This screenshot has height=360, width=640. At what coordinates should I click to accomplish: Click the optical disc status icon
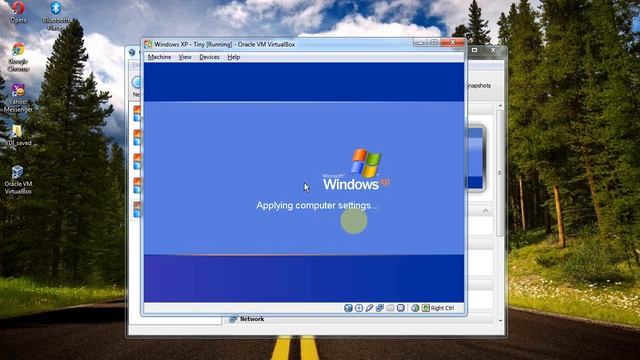[359, 308]
